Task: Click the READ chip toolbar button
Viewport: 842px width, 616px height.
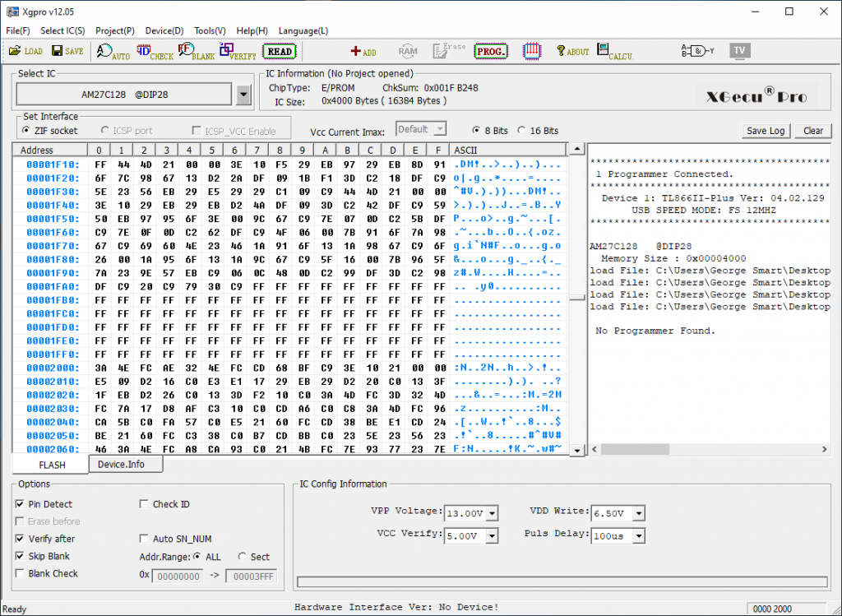Action: pos(280,52)
